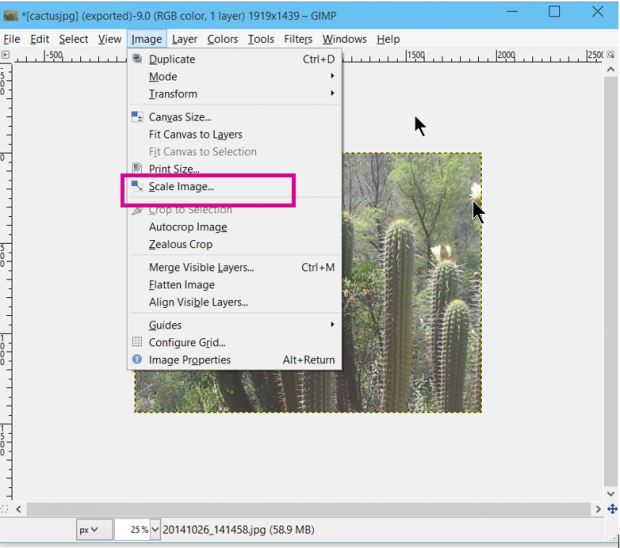Viewport: 620px width, 548px height.
Task: Open the Colors menu
Action: point(222,39)
